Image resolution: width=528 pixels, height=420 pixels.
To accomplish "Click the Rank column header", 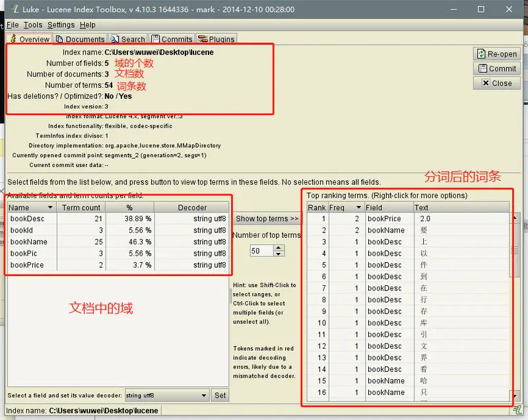I will pyautogui.click(x=317, y=207).
